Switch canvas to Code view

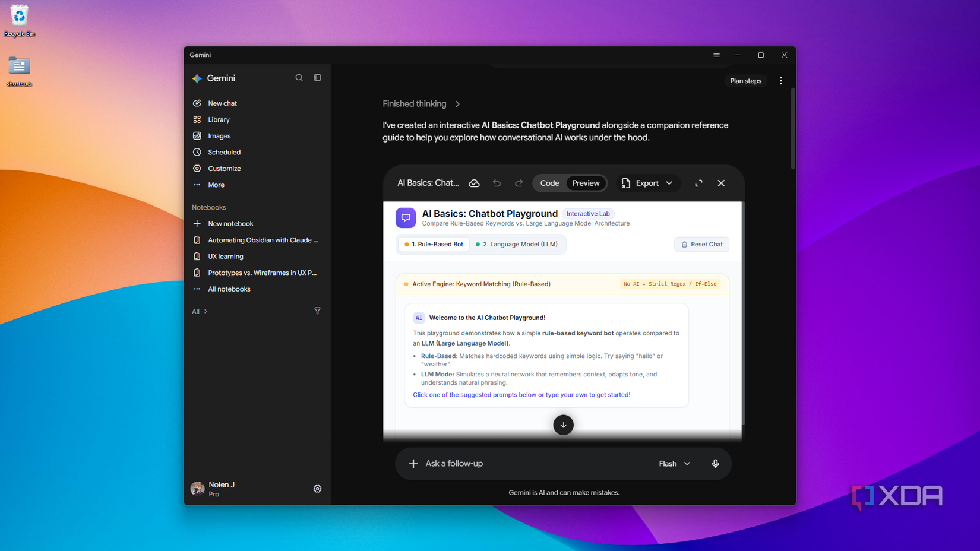pyautogui.click(x=549, y=183)
